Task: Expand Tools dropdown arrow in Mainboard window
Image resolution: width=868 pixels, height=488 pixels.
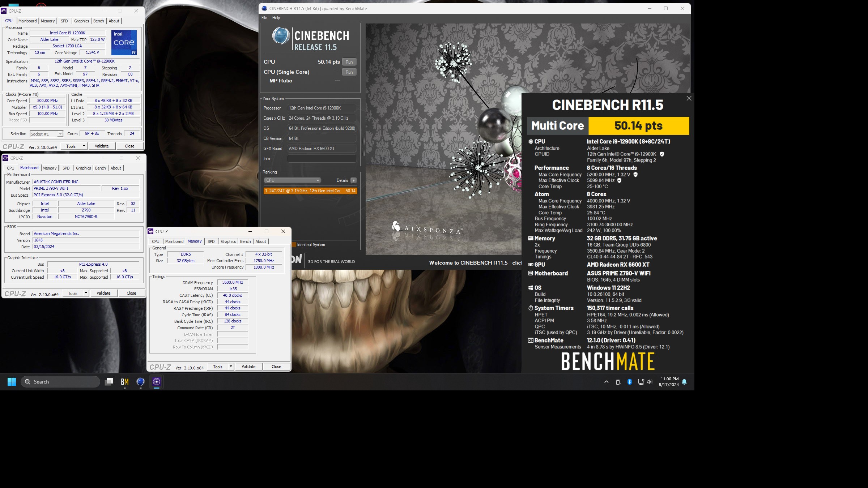Action: point(86,293)
